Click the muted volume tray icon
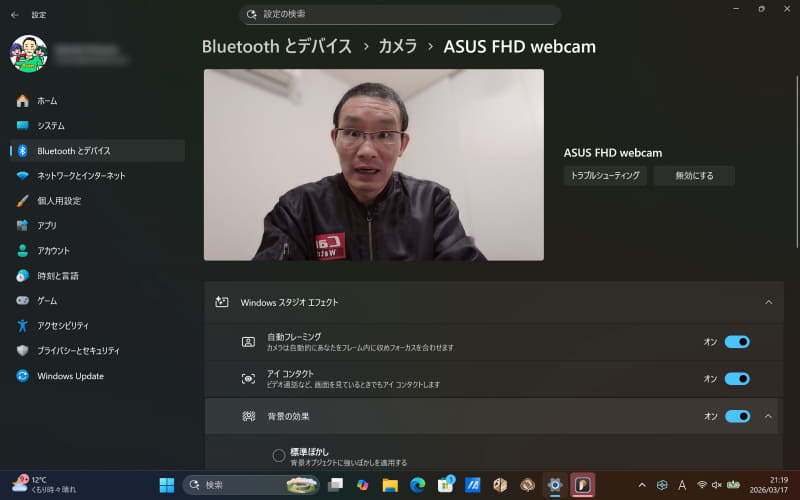800x500 pixels. click(x=717, y=485)
